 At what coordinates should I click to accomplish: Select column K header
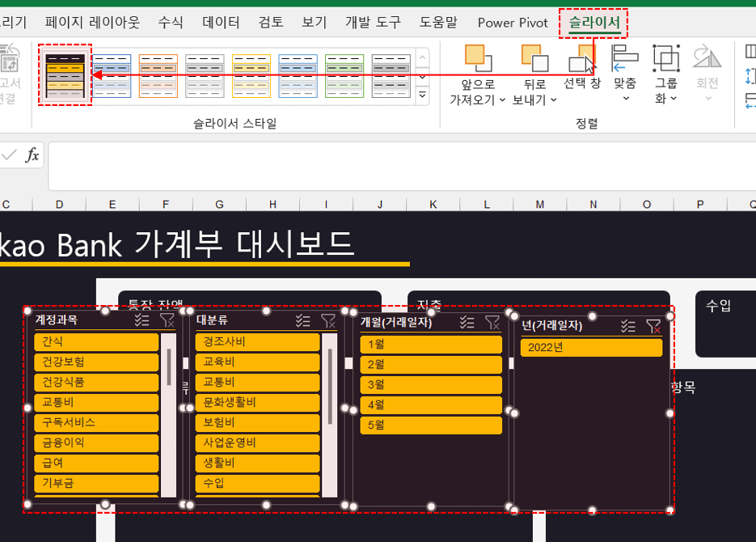[433, 205]
